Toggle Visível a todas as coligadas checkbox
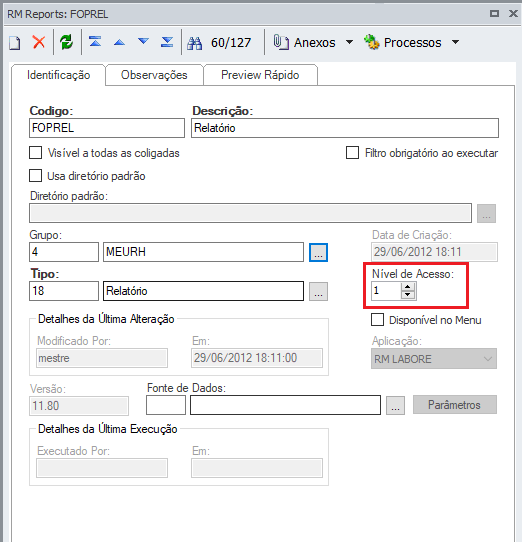Screen dimensions: 523x542 pos(36,153)
